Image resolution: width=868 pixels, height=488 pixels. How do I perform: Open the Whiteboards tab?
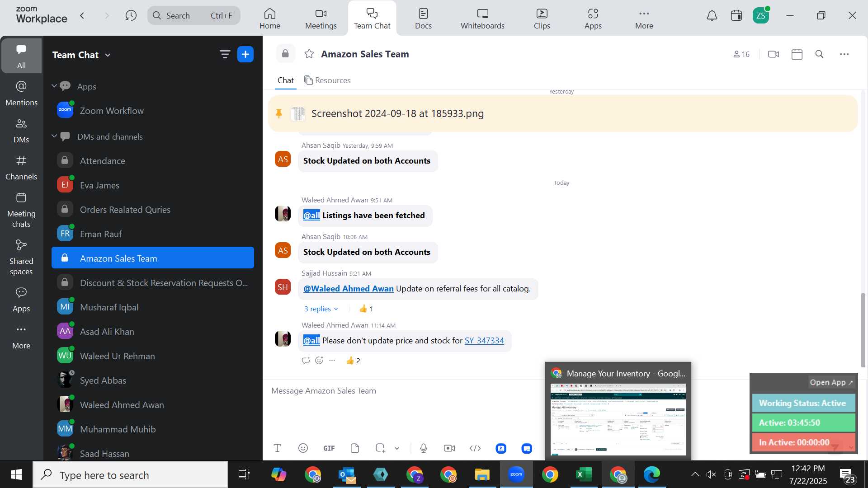tap(482, 19)
